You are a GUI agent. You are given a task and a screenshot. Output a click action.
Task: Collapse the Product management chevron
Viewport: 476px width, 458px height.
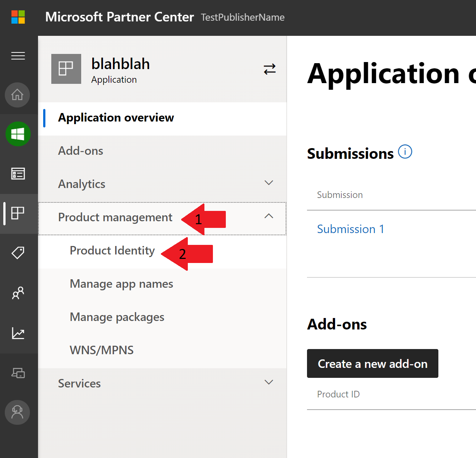coord(269,216)
